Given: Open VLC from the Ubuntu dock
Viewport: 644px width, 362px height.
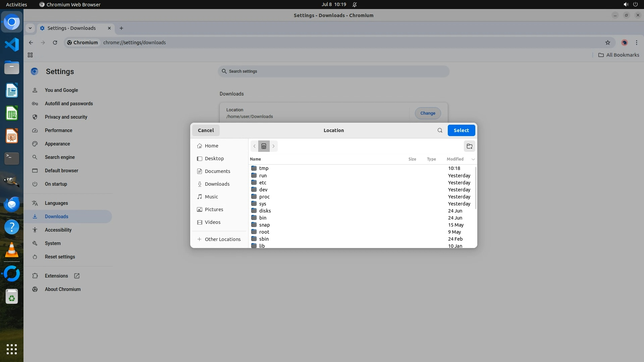Looking at the screenshot, I should click(x=12, y=250).
